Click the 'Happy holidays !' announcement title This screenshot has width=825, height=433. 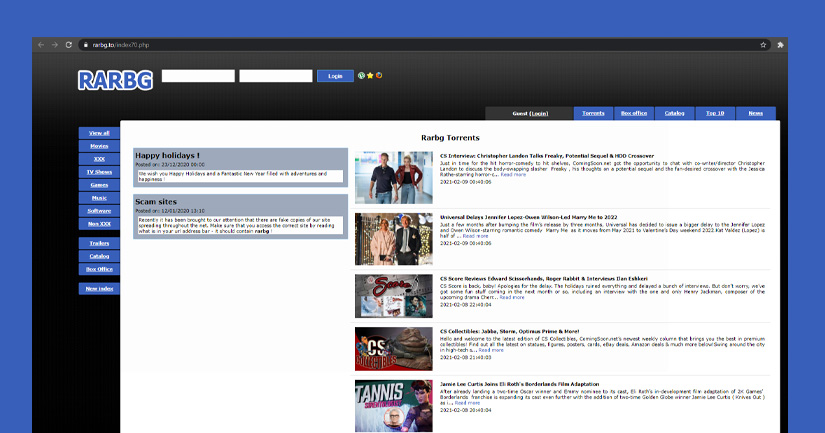(167, 156)
